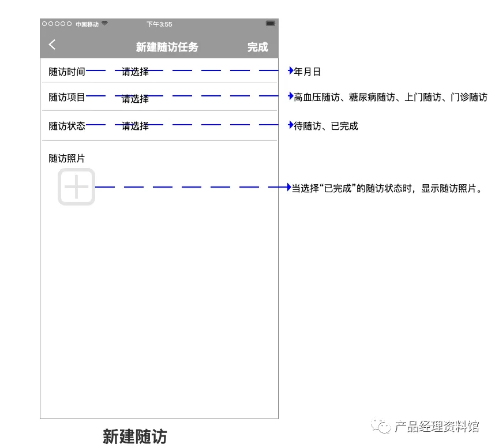
Task: Open the 随访时间 date picker 请选择
Action: [x=135, y=72]
